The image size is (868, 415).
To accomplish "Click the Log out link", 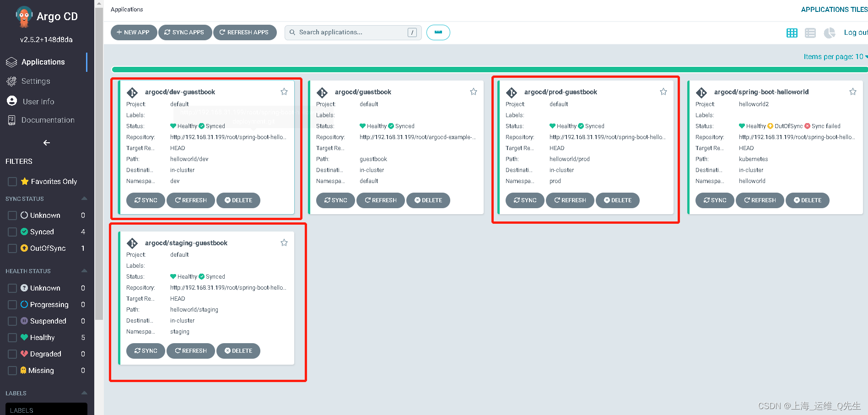I will tap(856, 32).
